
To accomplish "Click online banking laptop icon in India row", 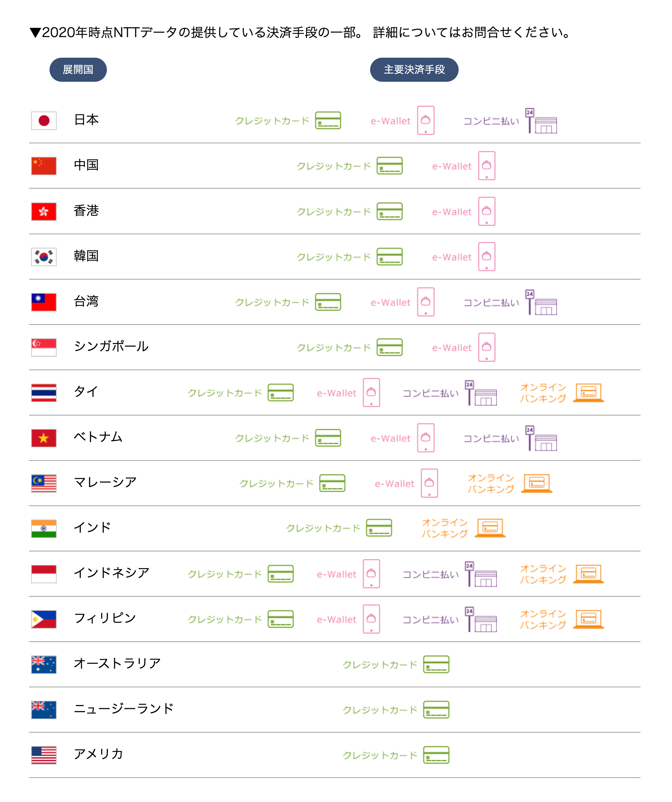I will click(490, 528).
